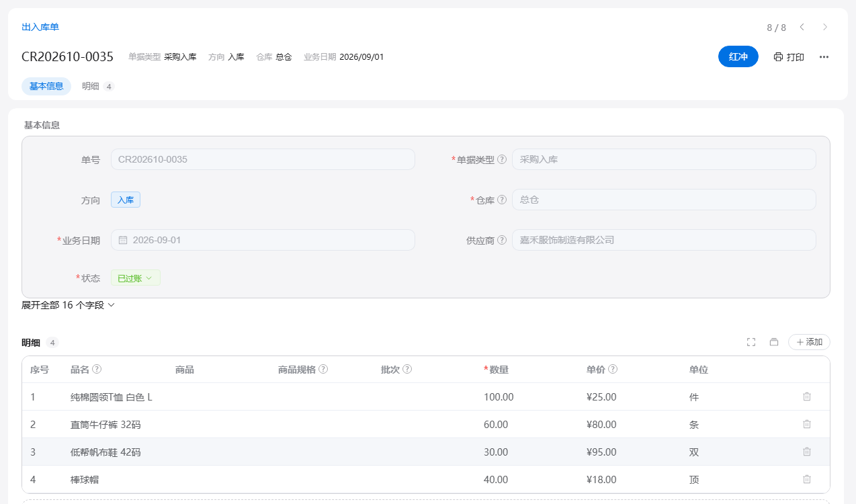This screenshot has height=504, width=856.
Task: Go to next record arrow
Action: click(825, 27)
